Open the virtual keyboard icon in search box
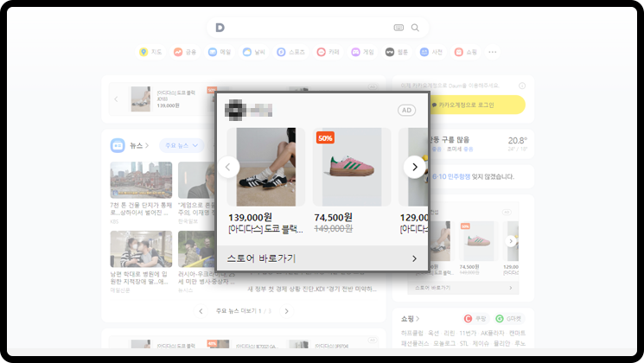 point(399,28)
